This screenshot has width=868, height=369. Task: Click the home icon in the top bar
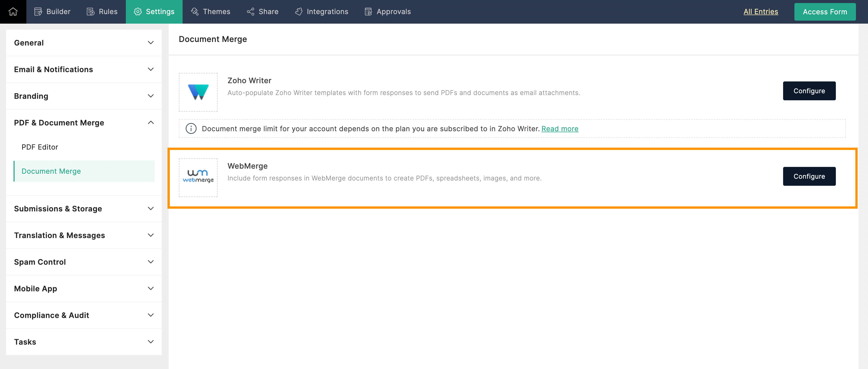(x=13, y=12)
